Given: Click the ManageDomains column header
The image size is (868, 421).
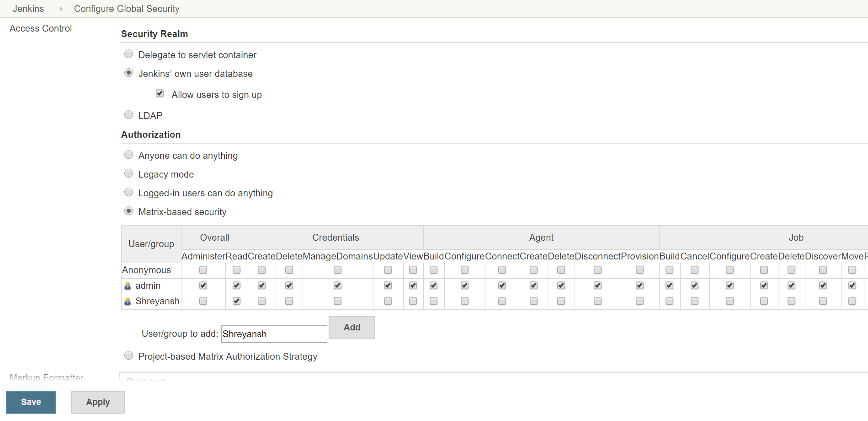Looking at the screenshot, I should pos(338,256).
